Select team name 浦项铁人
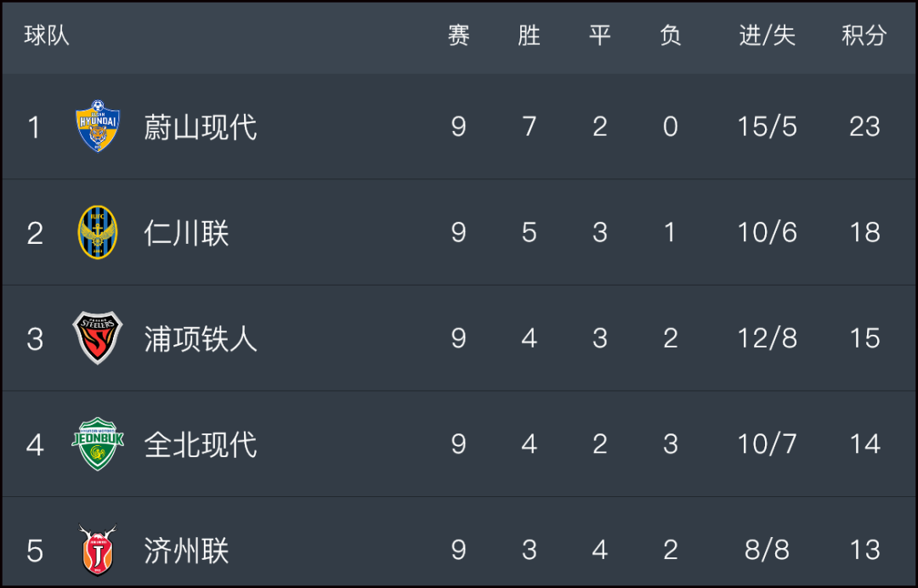Image resolution: width=918 pixels, height=588 pixels. click(201, 339)
